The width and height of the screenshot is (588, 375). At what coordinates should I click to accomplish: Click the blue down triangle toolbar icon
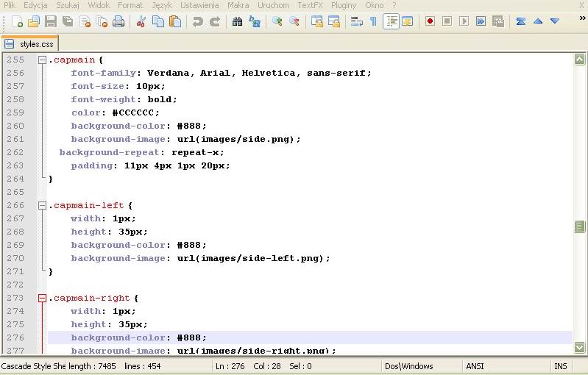[555, 21]
